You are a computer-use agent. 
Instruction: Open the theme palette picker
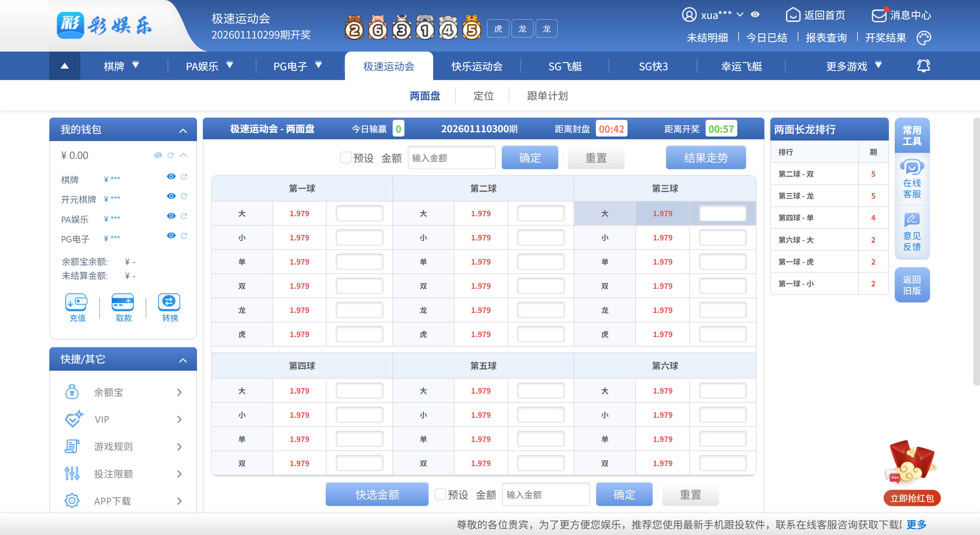924,37
